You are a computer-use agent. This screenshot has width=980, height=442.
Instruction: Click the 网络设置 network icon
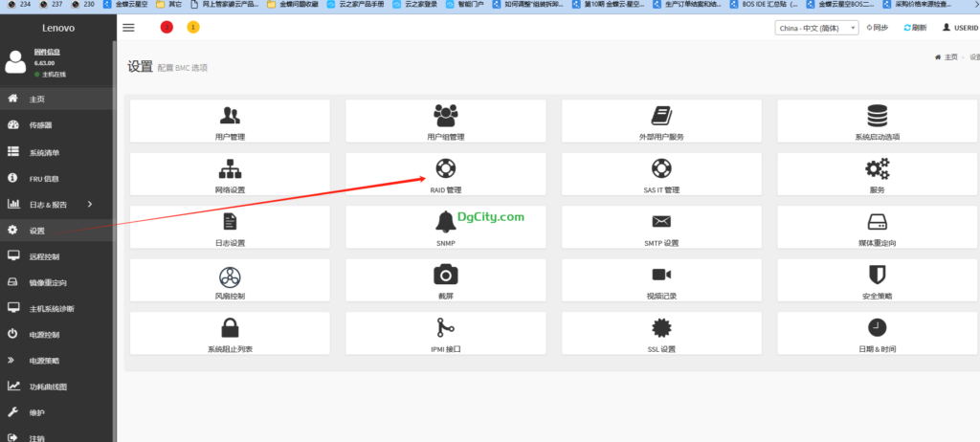coord(230,169)
